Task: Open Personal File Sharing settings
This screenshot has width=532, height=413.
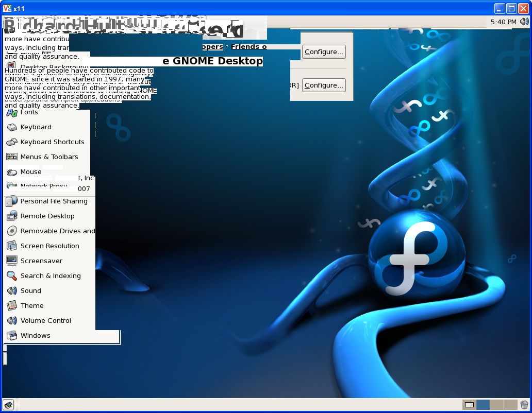Action: click(54, 201)
